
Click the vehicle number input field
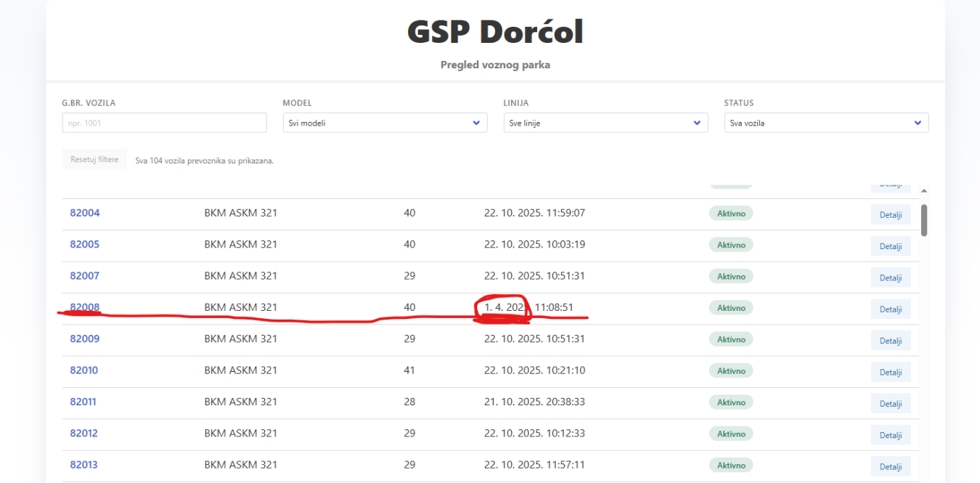coord(164,123)
